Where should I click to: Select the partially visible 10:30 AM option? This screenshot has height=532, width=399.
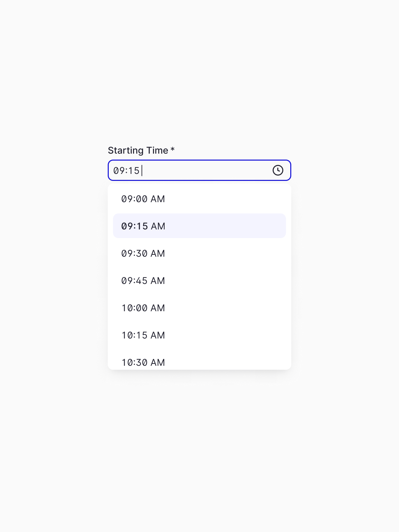143,362
